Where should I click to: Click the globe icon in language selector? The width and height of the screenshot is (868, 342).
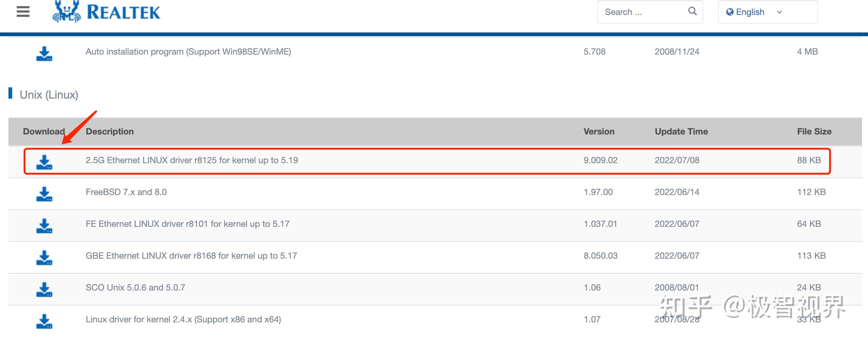click(x=730, y=12)
